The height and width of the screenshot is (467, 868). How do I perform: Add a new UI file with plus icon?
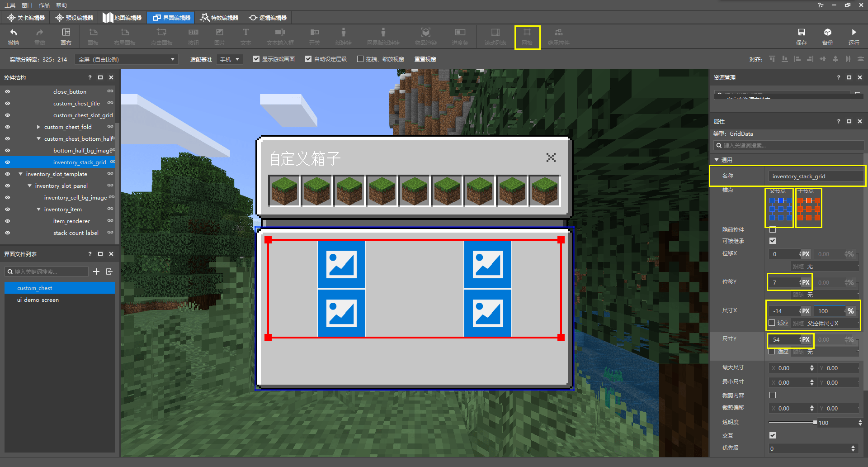[x=96, y=272]
